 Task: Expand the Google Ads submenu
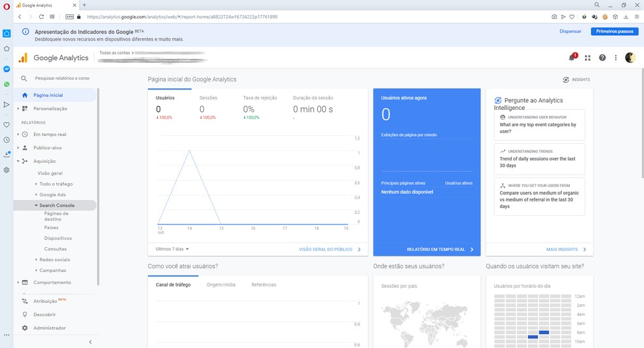(36, 194)
